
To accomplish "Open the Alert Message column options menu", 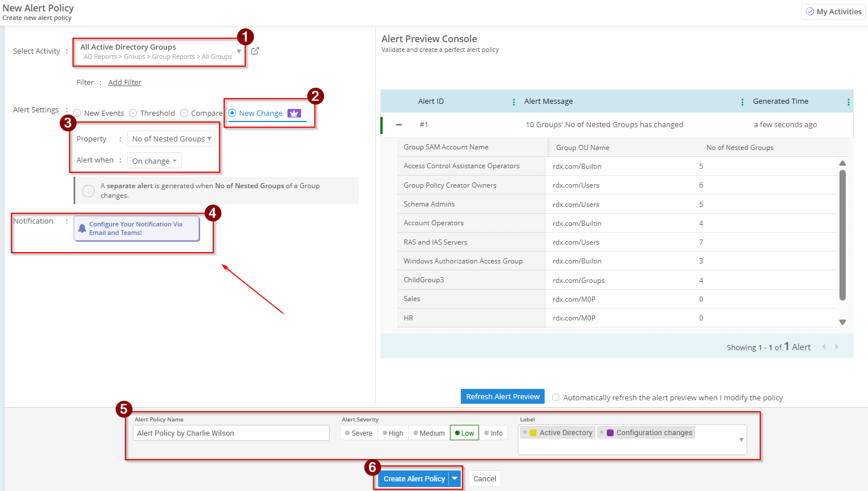I will pos(742,102).
